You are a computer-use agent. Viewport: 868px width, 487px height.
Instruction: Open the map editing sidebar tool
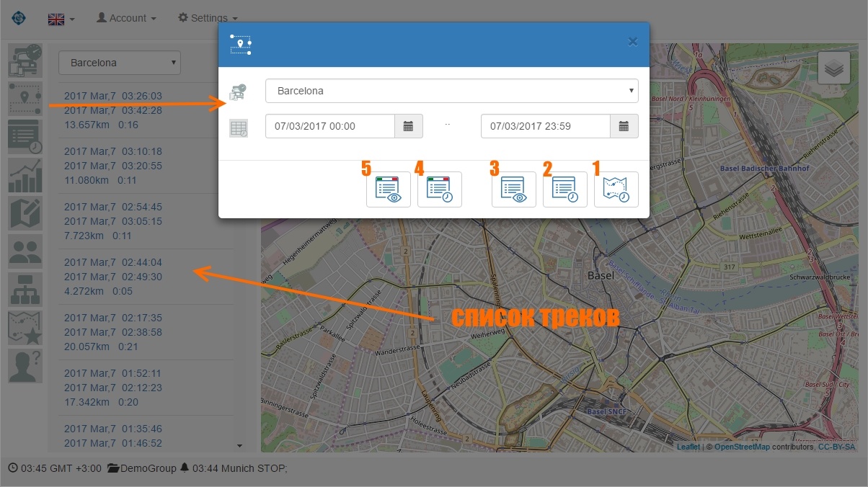(x=25, y=214)
